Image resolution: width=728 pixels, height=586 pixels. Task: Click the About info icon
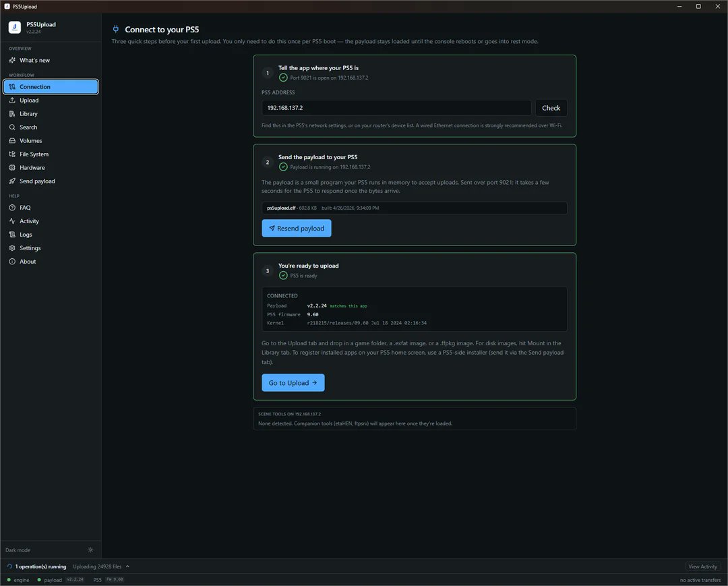(x=12, y=262)
